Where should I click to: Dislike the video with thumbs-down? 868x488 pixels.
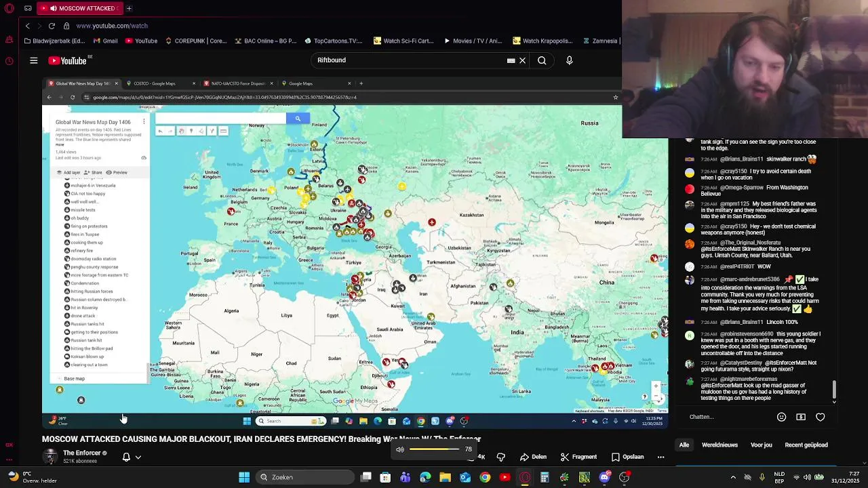(501, 457)
